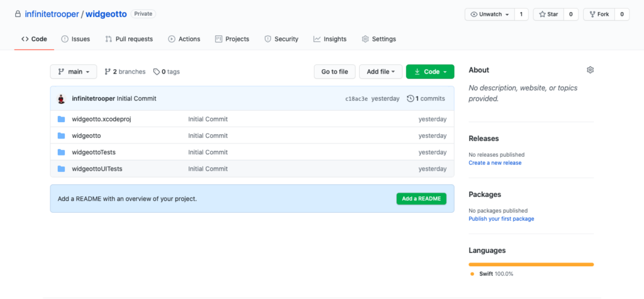
Task: Click the folder icon for the widgeotto row
Action: pos(61,136)
